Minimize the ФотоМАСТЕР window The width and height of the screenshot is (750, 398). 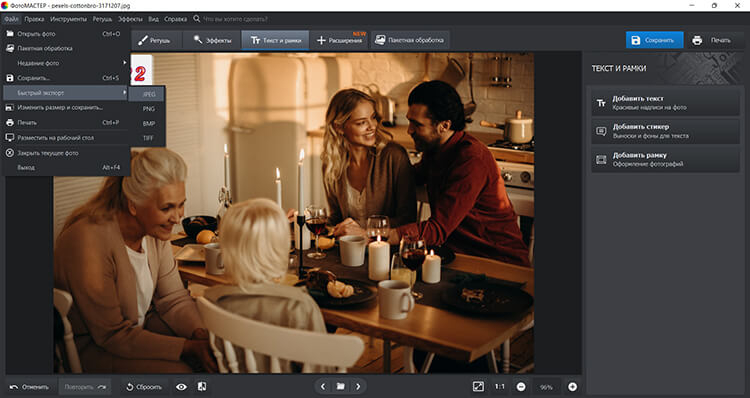[692, 6]
